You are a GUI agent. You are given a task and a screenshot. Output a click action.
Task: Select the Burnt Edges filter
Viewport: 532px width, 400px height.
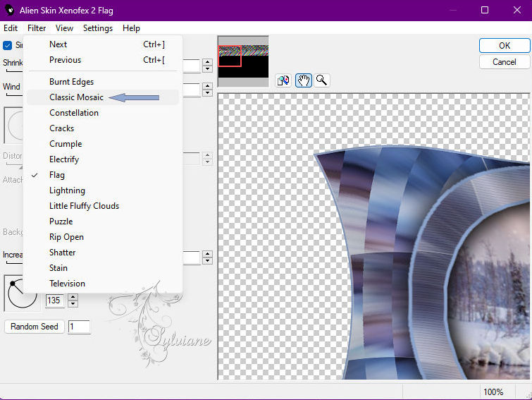click(103, 82)
